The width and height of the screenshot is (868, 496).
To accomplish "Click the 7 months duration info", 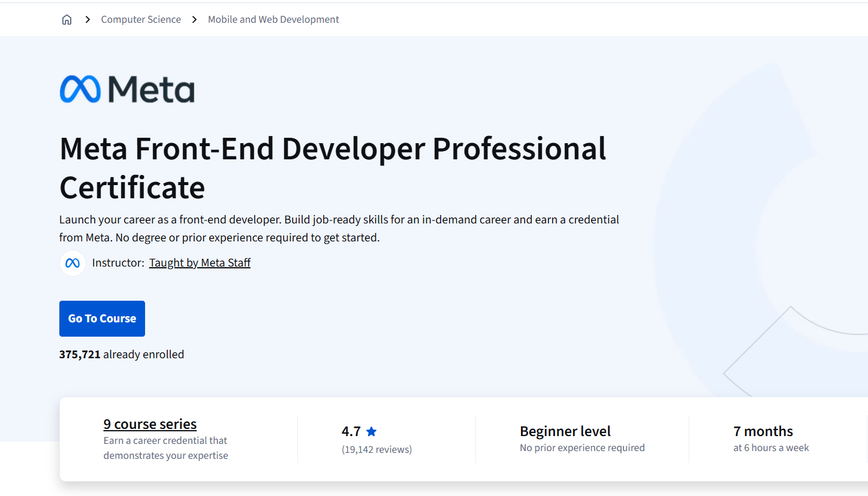I will click(771, 438).
